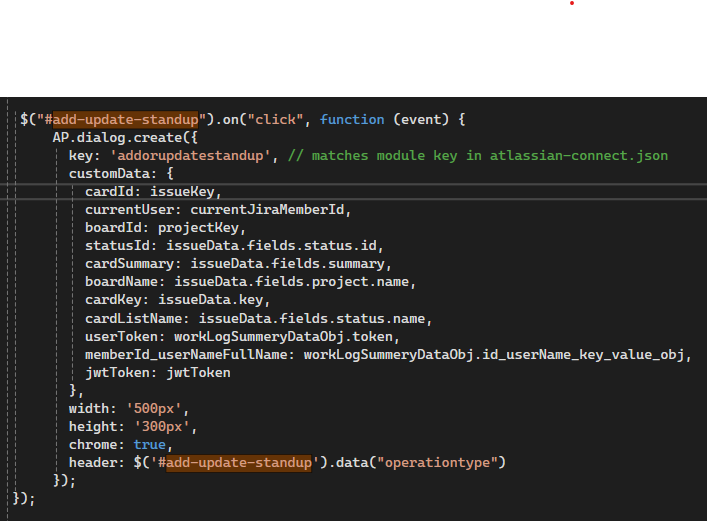Click the (event) parameter
This screenshot has width=707, height=521.
(421, 120)
